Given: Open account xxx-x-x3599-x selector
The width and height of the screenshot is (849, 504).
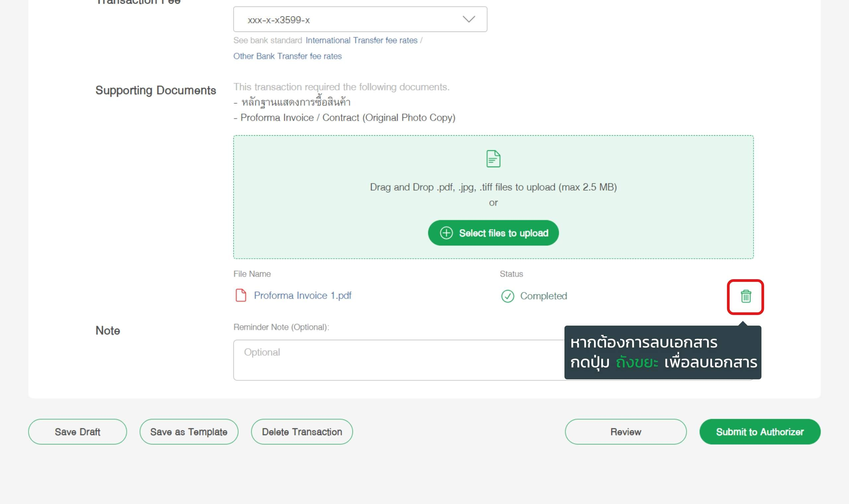Looking at the screenshot, I should pyautogui.click(x=360, y=19).
